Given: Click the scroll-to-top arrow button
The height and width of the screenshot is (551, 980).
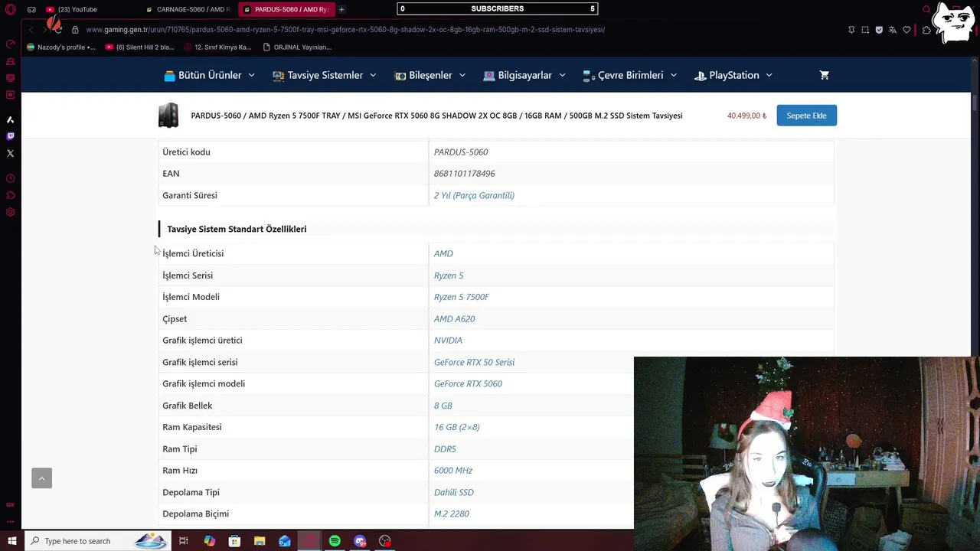Looking at the screenshot, I should pos(41,478).
